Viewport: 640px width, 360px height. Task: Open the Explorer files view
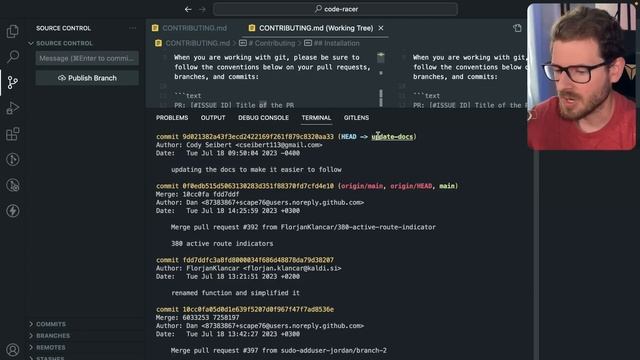point(13,31)
